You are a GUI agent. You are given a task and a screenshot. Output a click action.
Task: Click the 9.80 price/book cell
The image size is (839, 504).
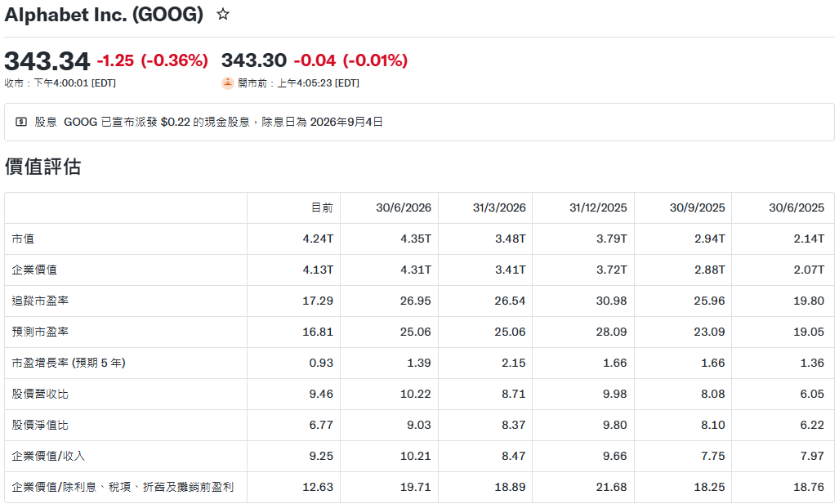point(615,425)
